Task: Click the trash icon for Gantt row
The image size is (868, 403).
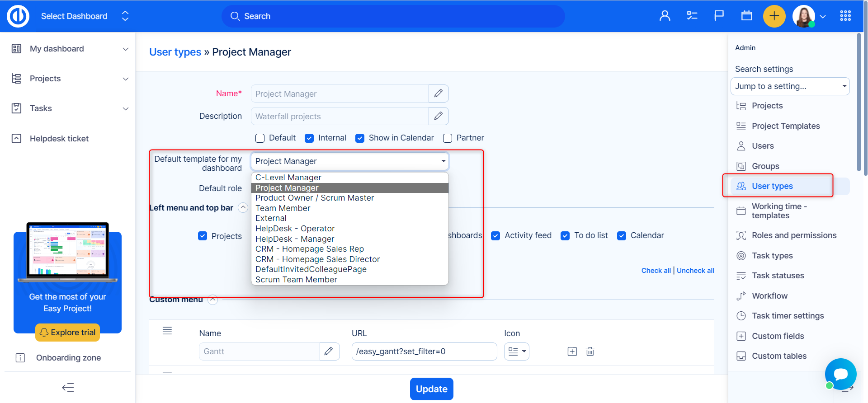Action: click(x=590, y=351)
